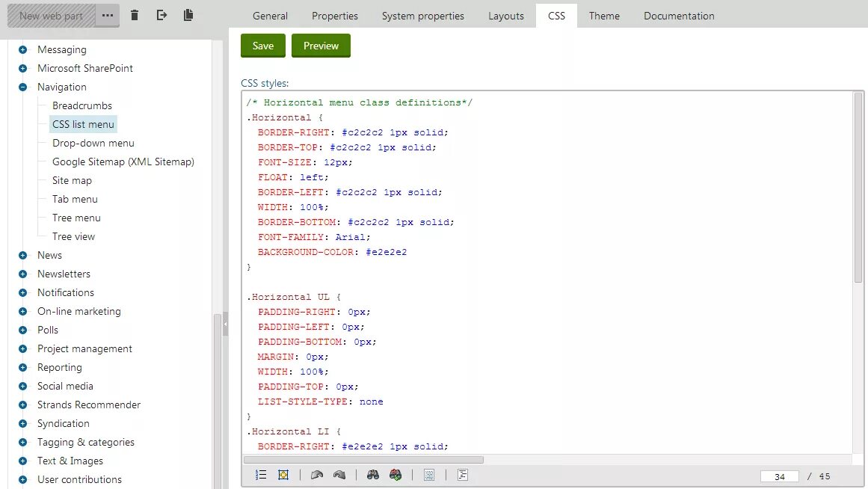
Task: Place cursor on BACKGROUND-COLOR: #e2e2e2 line
Action: pyautogui.click(x=332, y=252)
